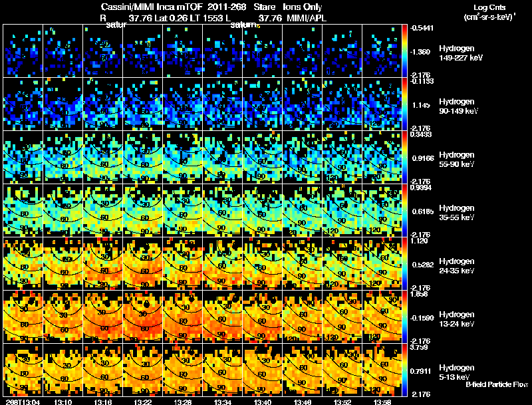Image resolution: width=532 pixels, height=405 pixels.
Task: Click the color bar beside Hydrogen 13-24 keV
Action: [404, 317]
